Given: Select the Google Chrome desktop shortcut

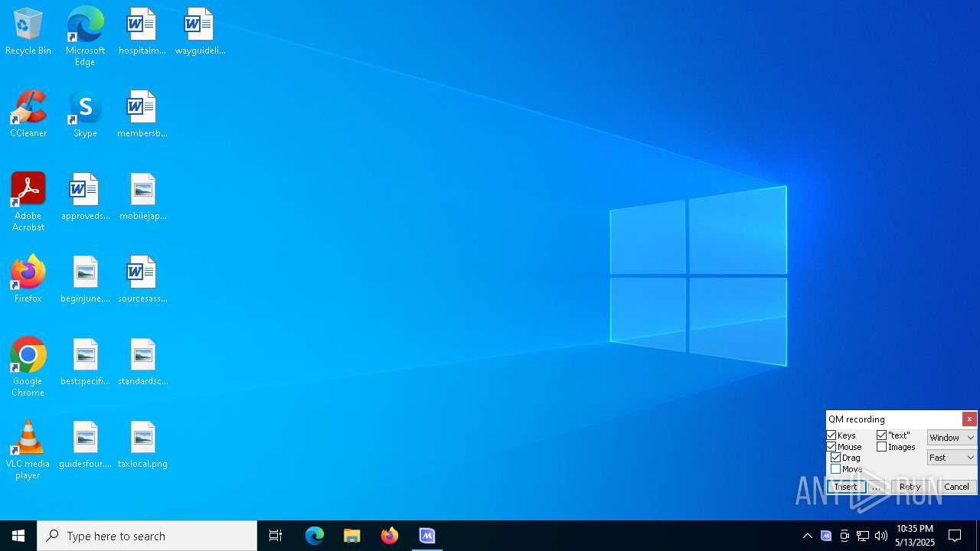Looking at the screenshot, I should pyautogui.click(x=28, y=367).
